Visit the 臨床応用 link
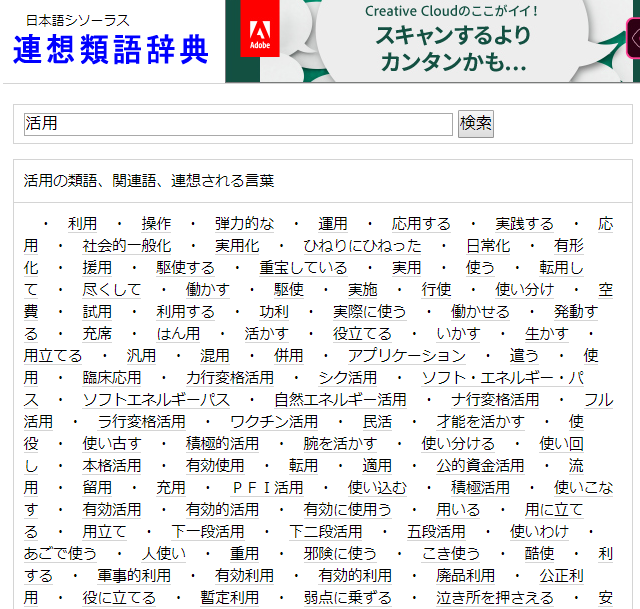This screenshot has width=640, height=609. click(x=112, y=378)
